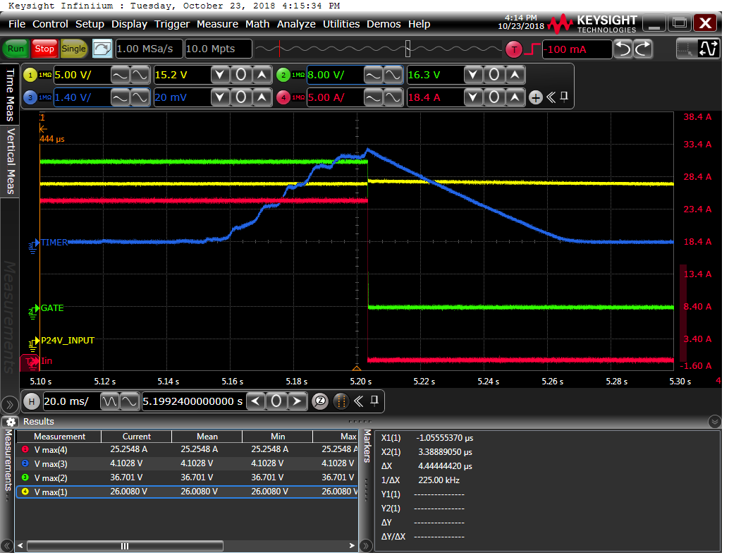Open the Vertical Meas side tab
Image resolution: width=729 pixels, height=560 pixels.
click(x=9, y=161)
